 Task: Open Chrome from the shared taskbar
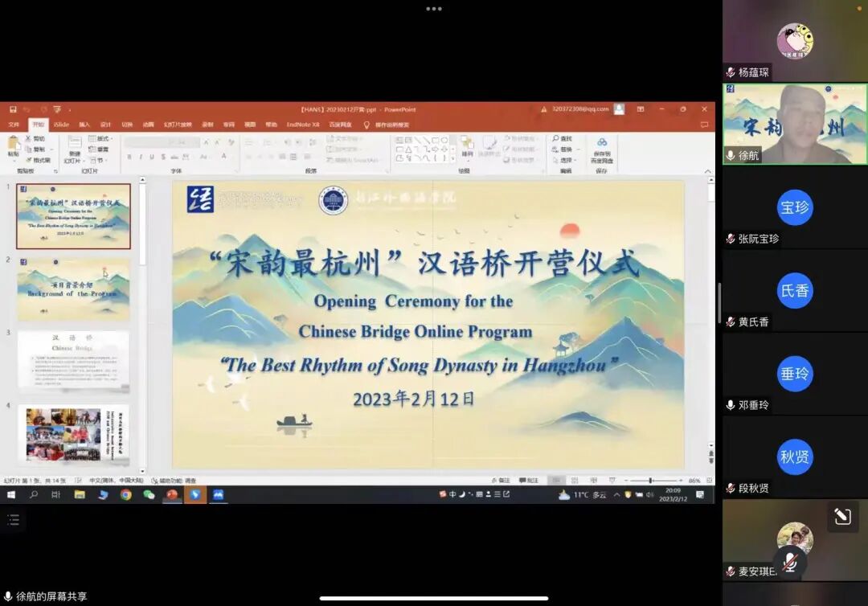point(125,495)
